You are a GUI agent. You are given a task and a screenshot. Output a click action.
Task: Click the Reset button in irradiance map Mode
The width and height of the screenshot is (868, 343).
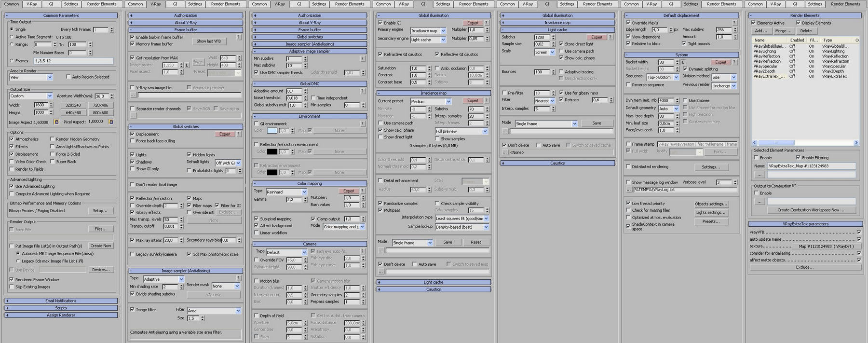476,243
